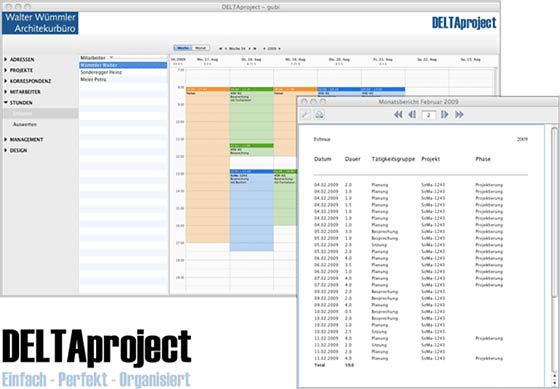Jump to first report page with double-left arrow
Screen dimensions: 560x389
pyautogui.click(x=398, y=115)
